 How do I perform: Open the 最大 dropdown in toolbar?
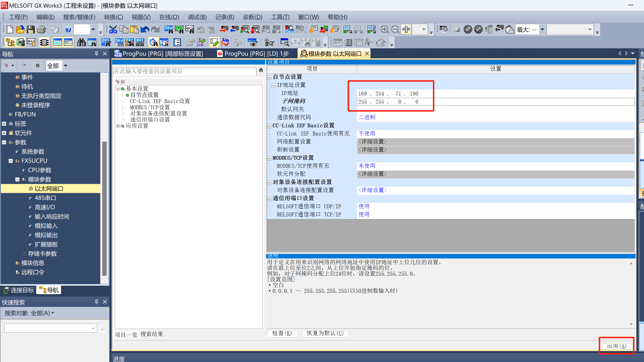click(542, 30)
